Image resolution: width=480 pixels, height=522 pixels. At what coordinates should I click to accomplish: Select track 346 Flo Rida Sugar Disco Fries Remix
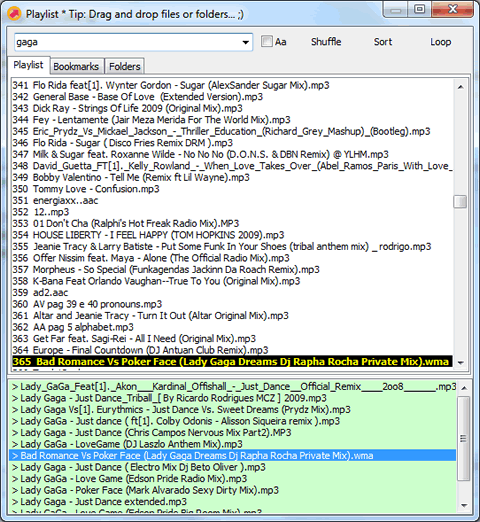(x=232, y=143)
